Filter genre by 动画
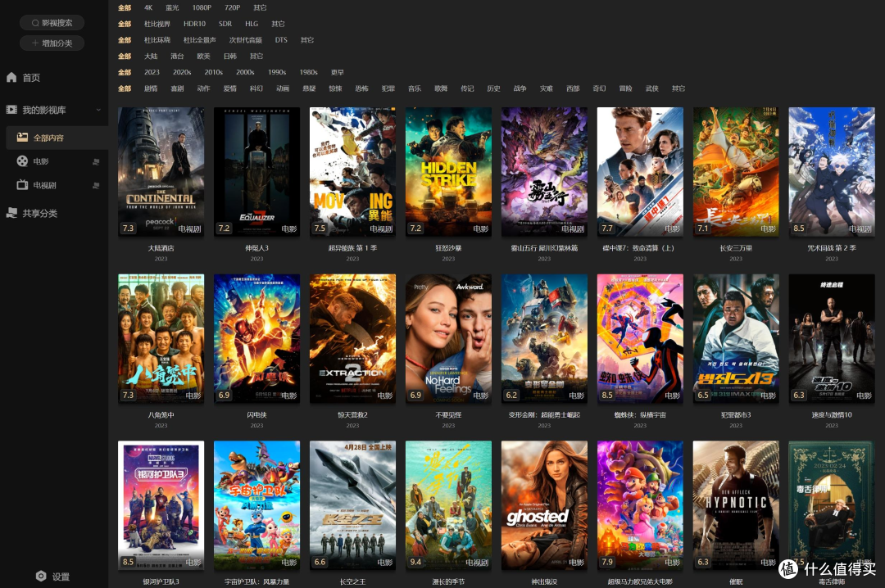The width and height of the screenshot is (885, 588). pyautogui.click(x=283, y=88)
